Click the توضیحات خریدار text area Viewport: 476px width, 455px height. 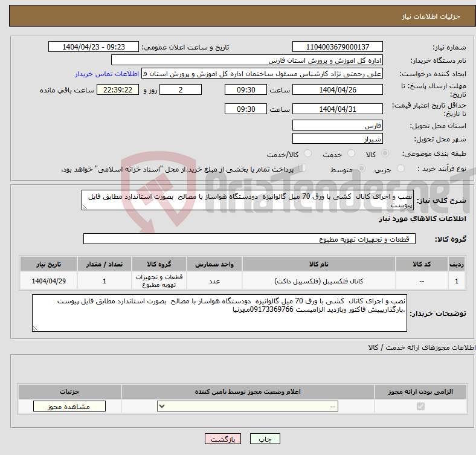point(219,313)
